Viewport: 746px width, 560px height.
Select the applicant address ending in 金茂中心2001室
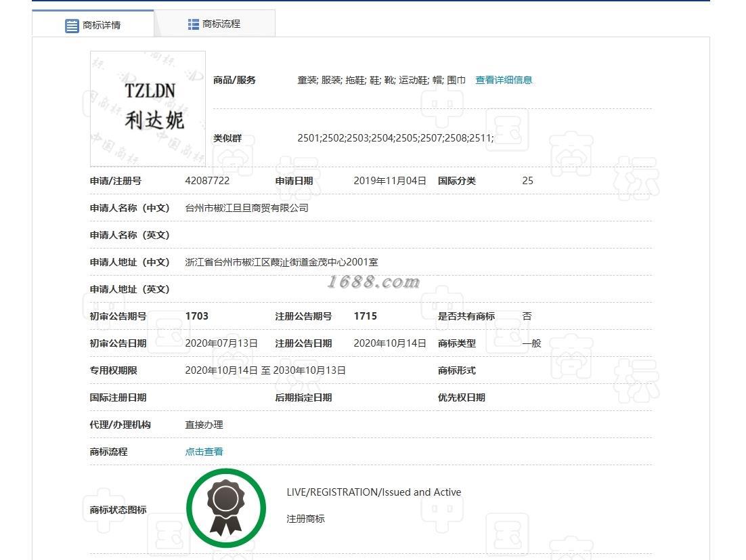pyautogui.click(x=282, y=262)
